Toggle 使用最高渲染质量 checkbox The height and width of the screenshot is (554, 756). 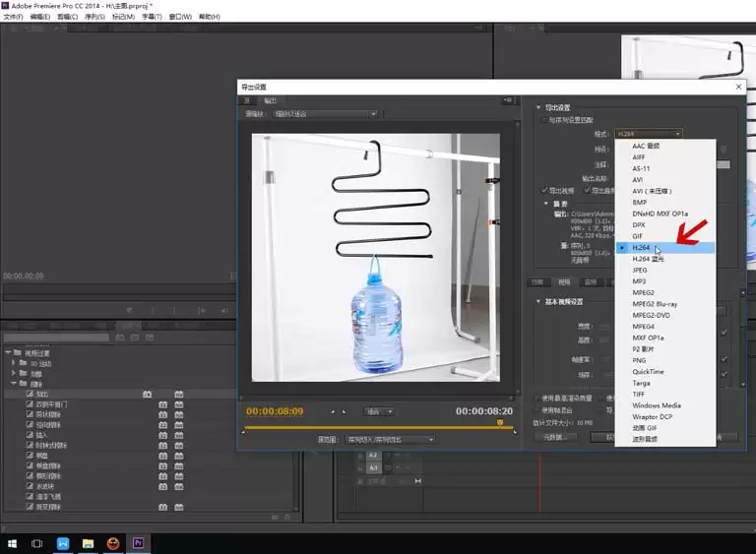point(537,398)
